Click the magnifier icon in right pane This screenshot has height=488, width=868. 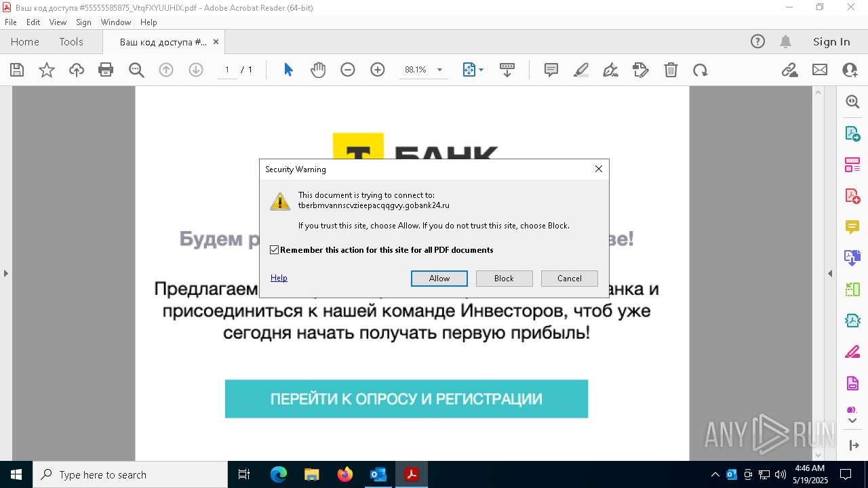(x=852, y=102)
